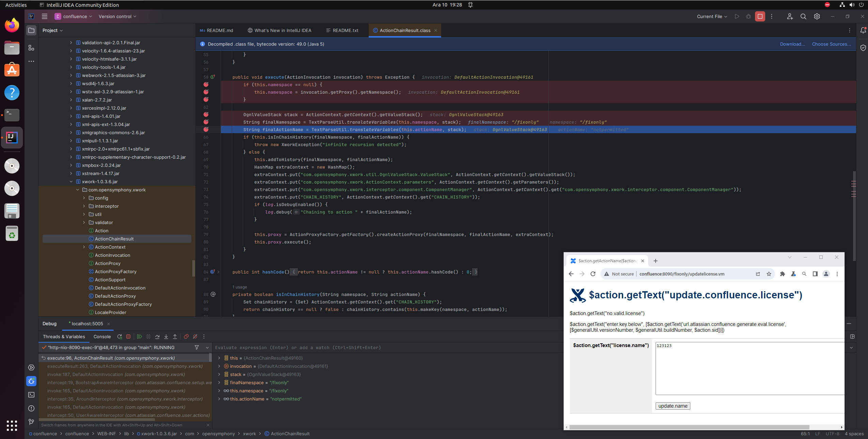This screenshot has width=868, height=439.
Task: Click the browser horizontal scrollbar
Action: [689, 427]
